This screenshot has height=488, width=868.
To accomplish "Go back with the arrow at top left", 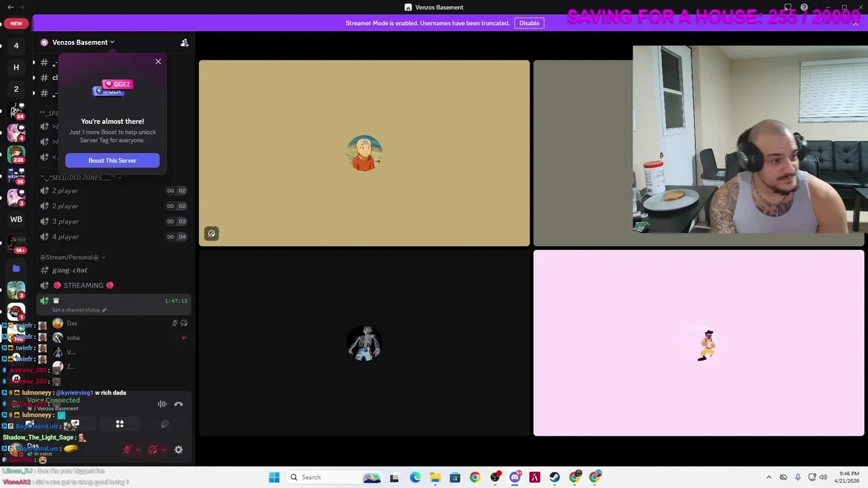I will pos(10,7).
